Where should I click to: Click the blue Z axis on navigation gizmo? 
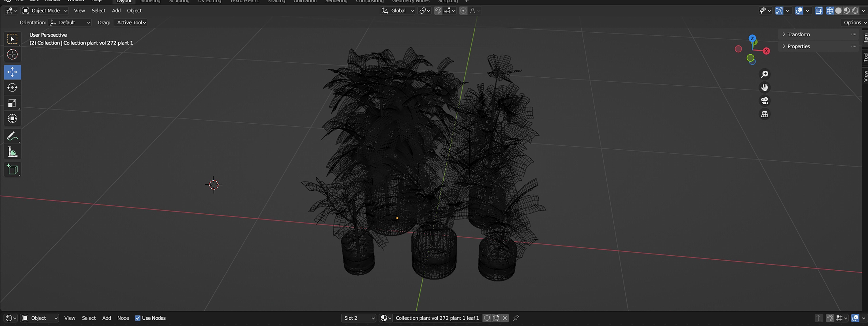pyautogui.click(x=752, y=38)
